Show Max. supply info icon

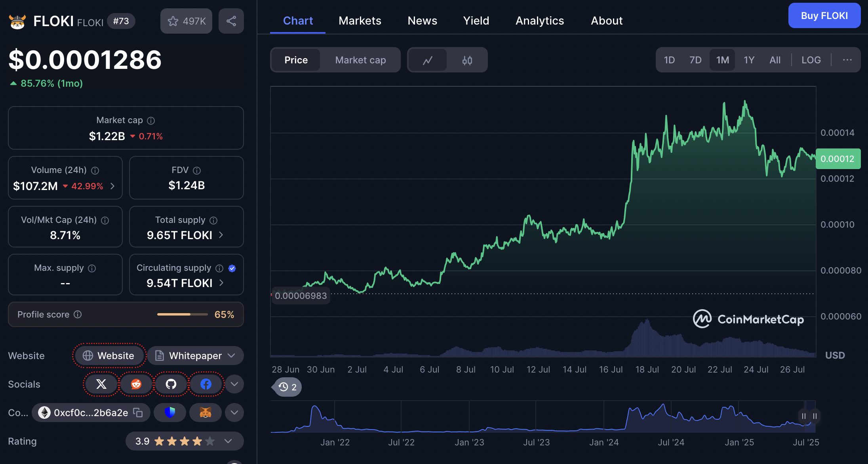92,268
